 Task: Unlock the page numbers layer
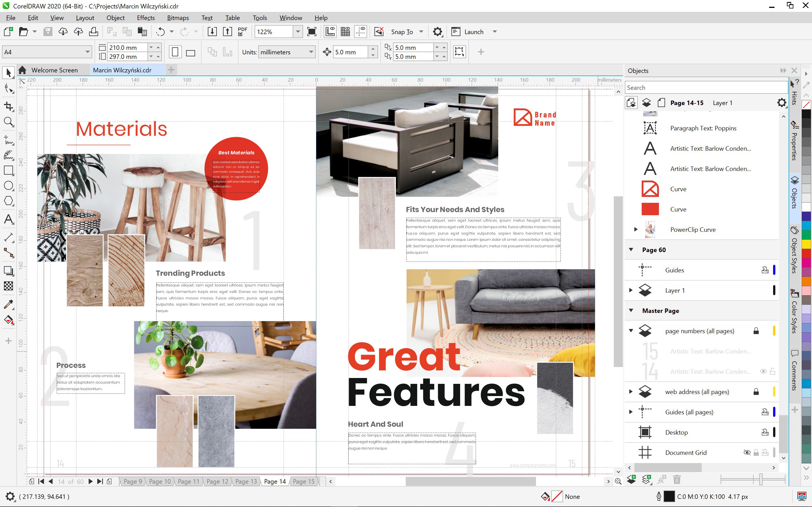756,331
